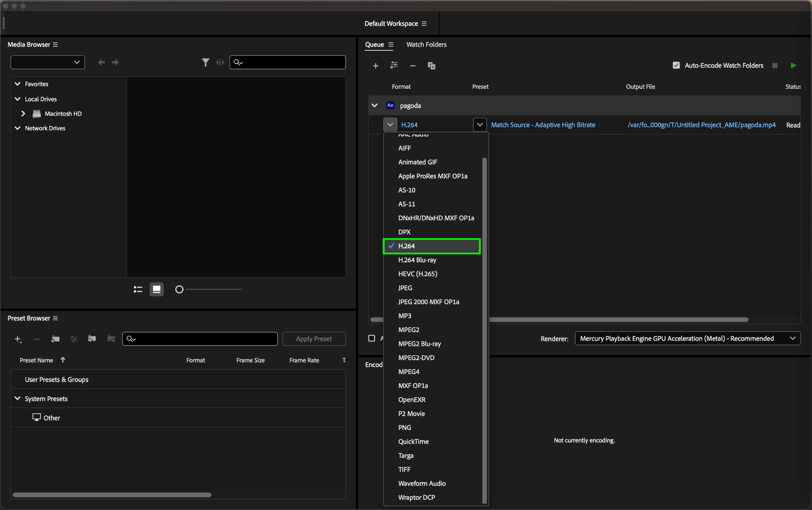This screenshot has height=510, width=812.
Task: Click Match Source - Adaptive High Bitrate preset
Action: (x=543, y=125)
